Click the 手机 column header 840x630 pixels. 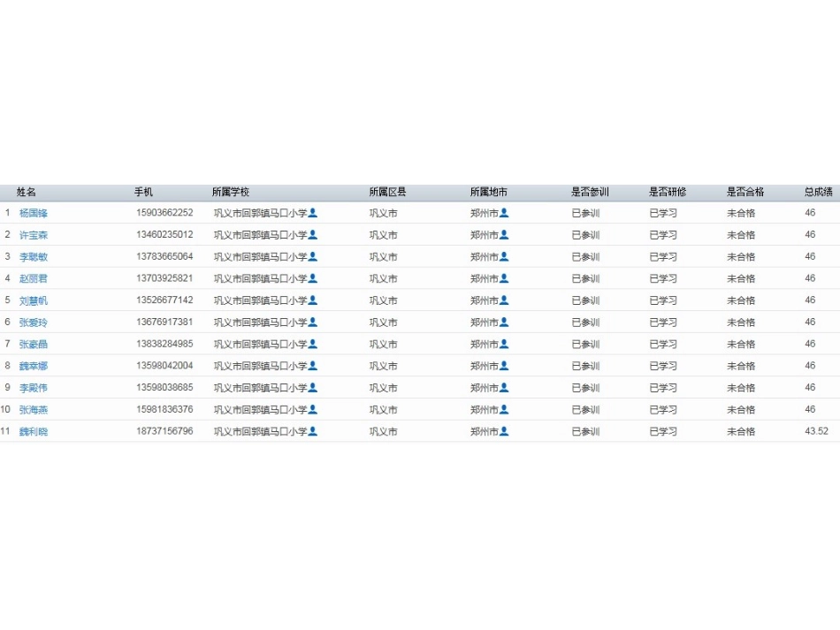click(x=143, y=192)
